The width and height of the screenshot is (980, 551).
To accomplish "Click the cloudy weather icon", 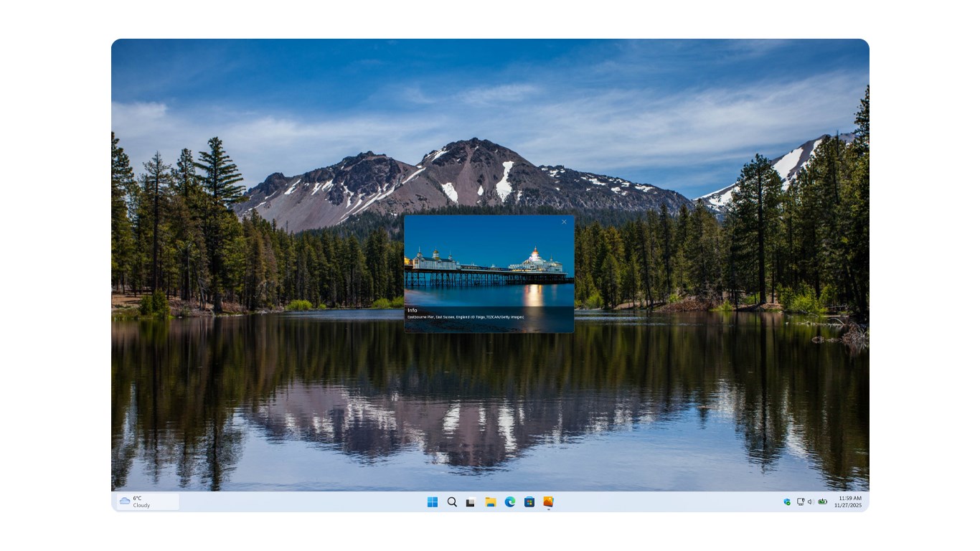I will coord(123,502).
